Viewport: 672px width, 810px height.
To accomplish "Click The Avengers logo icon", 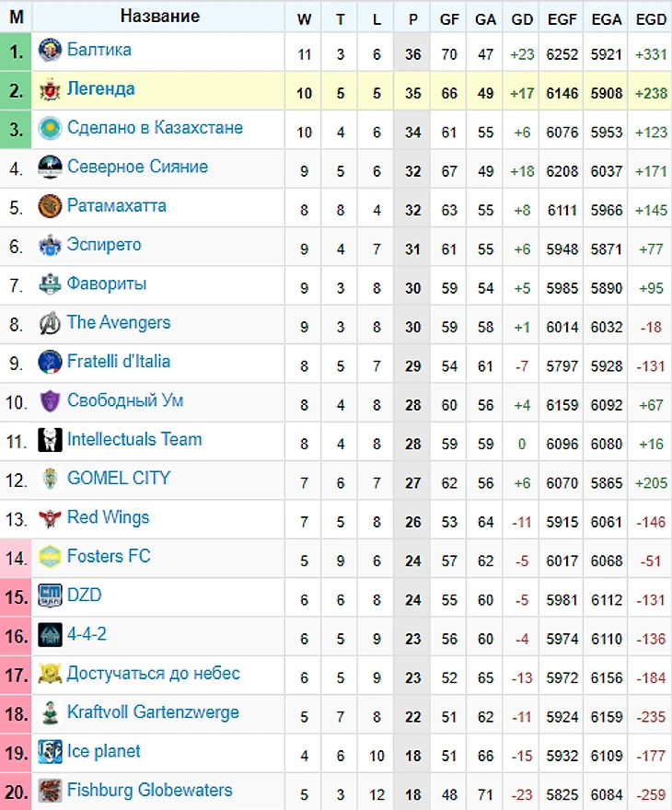I will (50, 323).
